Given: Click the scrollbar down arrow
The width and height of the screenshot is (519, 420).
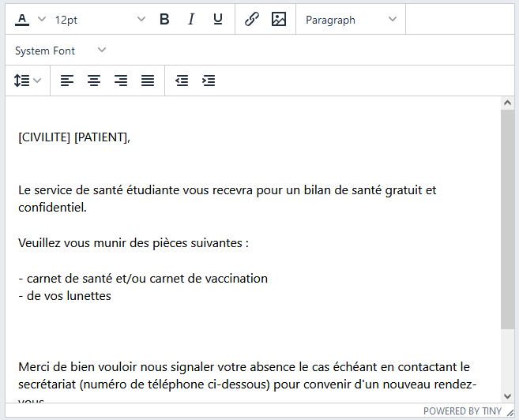Looking at the screenshot, I should pyautogui.click(x=507, y=396).
